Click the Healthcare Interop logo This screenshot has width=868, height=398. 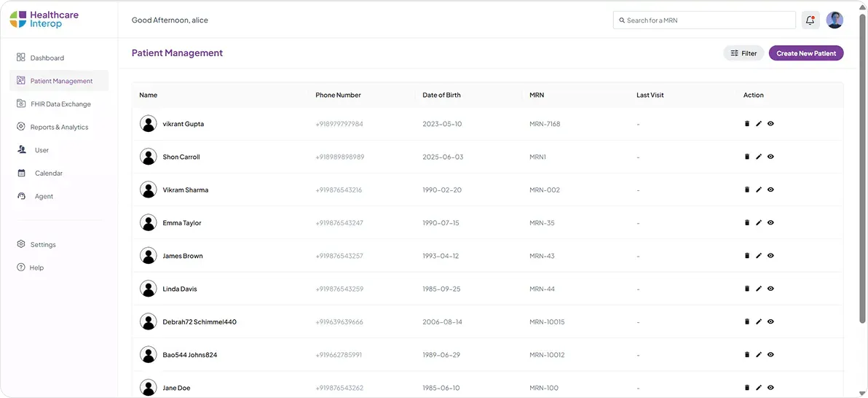(44, 20)
